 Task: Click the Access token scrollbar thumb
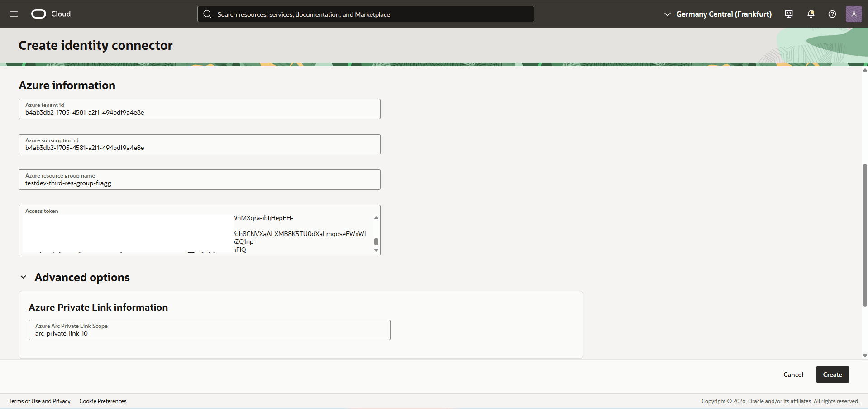pos(376,241)
